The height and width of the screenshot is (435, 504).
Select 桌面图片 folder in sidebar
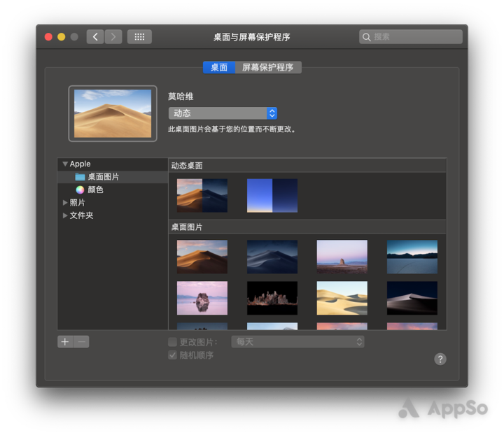[113, 177]
